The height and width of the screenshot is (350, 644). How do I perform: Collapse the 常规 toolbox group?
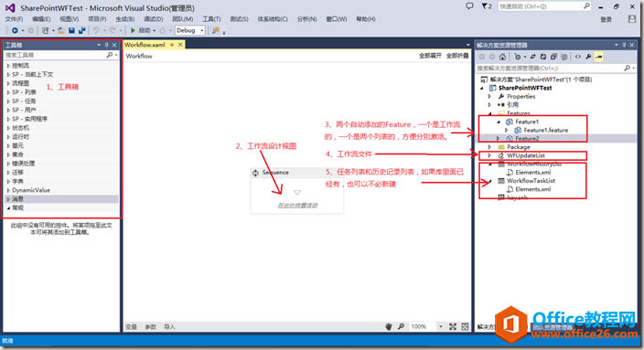(8, 208)
